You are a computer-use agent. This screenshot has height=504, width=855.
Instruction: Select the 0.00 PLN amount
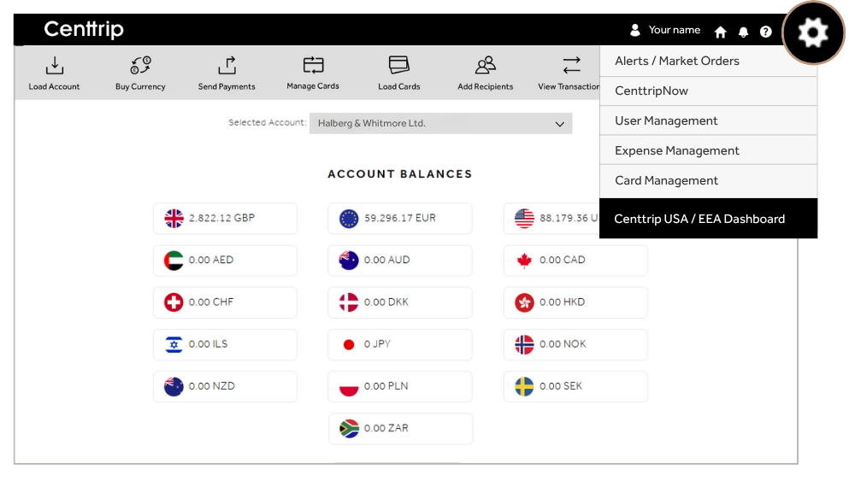tap(386, 386)
